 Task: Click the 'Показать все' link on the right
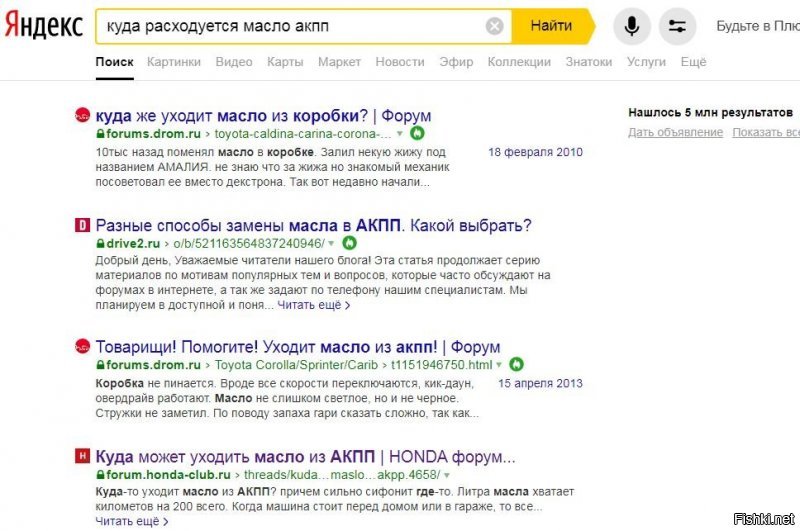click(766, 133)
